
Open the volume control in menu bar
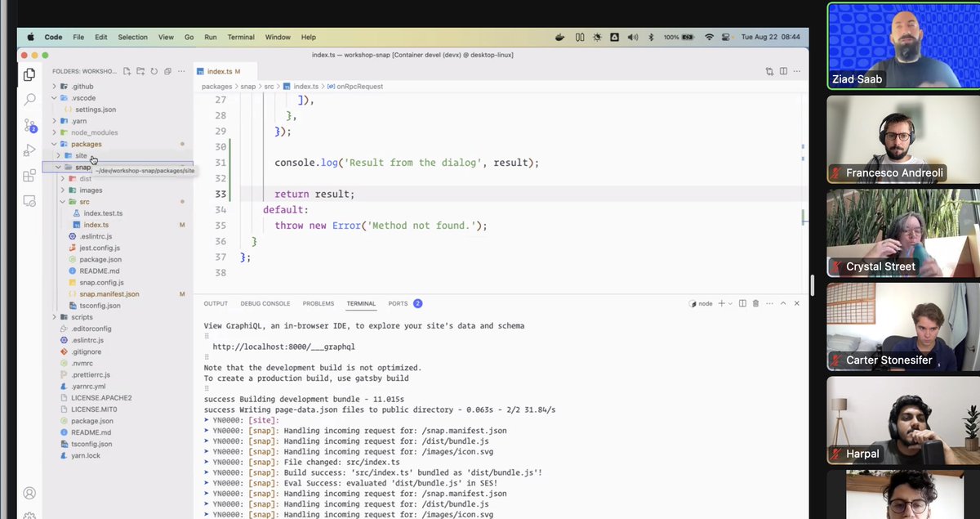click(x=631, y=37)
